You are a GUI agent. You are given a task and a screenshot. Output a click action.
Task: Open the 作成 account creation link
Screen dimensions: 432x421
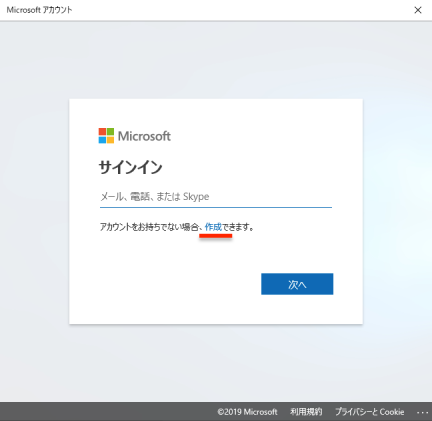click(213, 227)
